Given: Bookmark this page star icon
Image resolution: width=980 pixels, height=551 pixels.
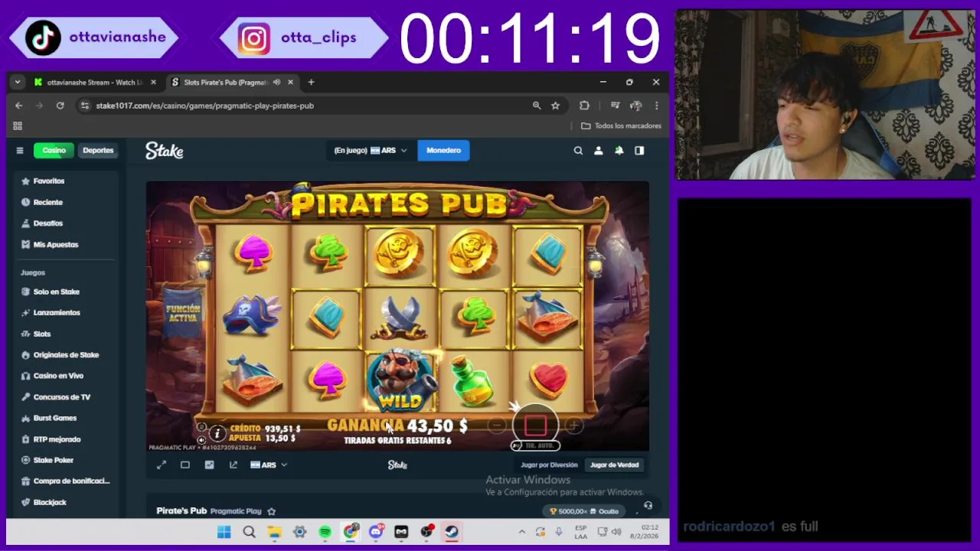Looking at the screenshot, I should (x=555, y=106).
